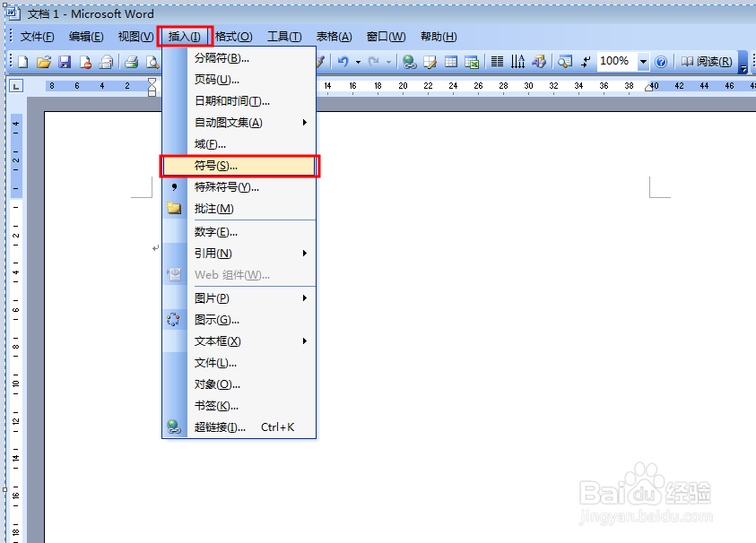The width and height of the screenshot is (756, 543).
Task: Open Print Preview
Action: click(152, 62)
